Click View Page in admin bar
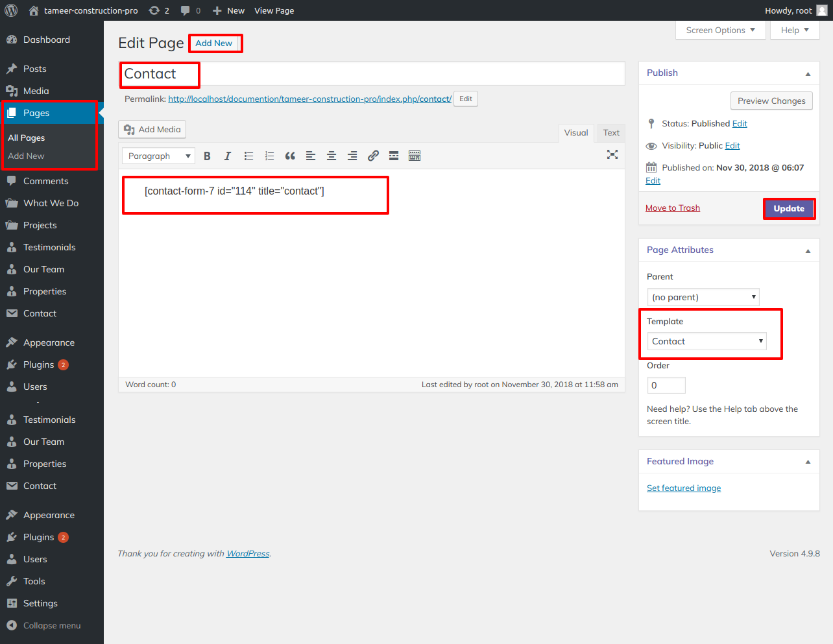Viewport: 833px width, 644px height. click(x=274, y=10)
